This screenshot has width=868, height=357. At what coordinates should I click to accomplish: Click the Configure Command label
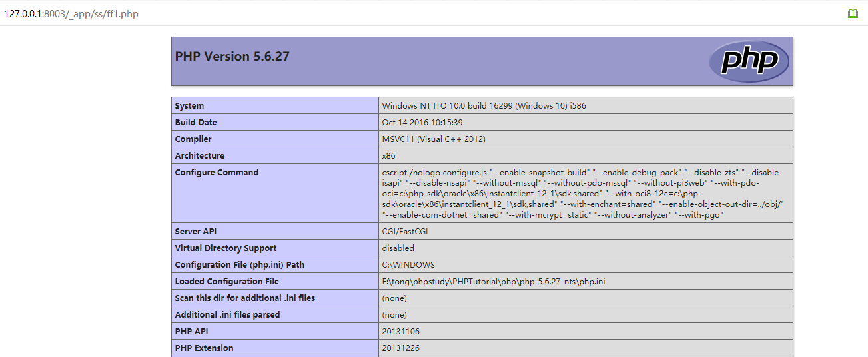coord(217,173)
